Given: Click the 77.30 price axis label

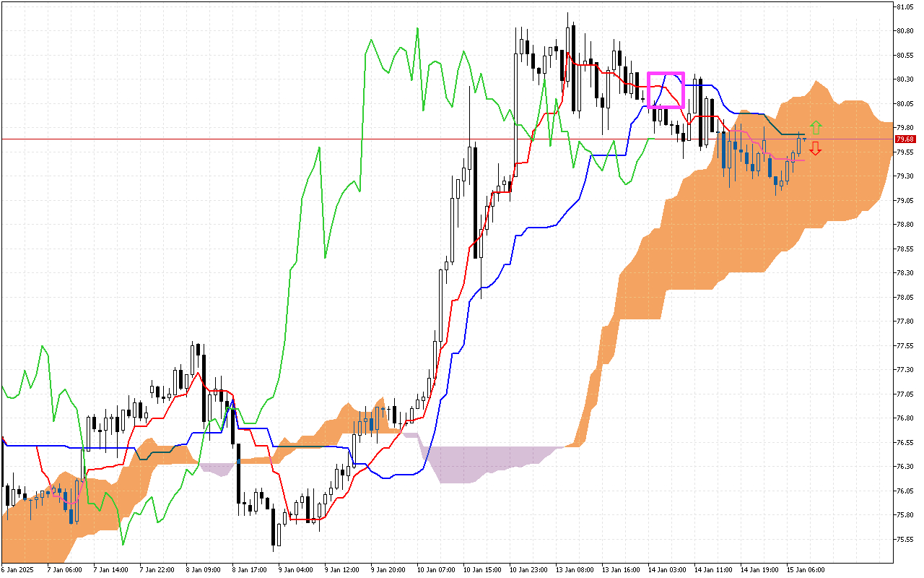Looking at the screenshot, I should (x=905, y=370).
